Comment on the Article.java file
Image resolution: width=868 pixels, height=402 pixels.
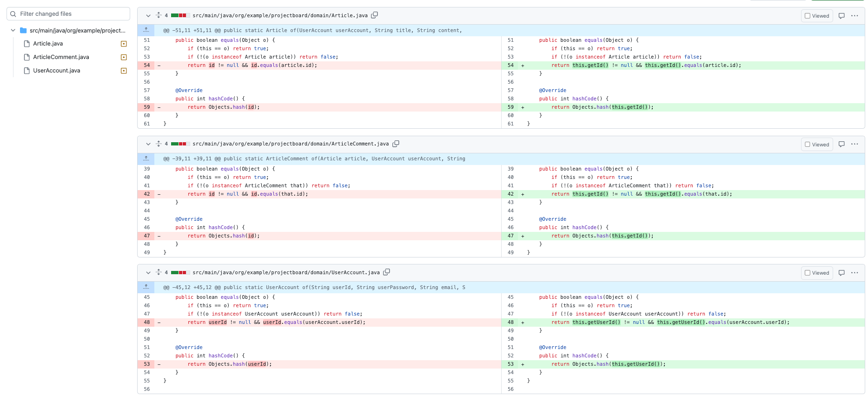click(x=841, y=16)
